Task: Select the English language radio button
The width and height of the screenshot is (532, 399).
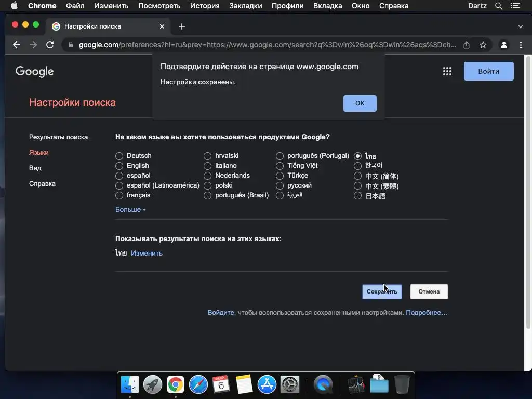Action: coord(119,166)
